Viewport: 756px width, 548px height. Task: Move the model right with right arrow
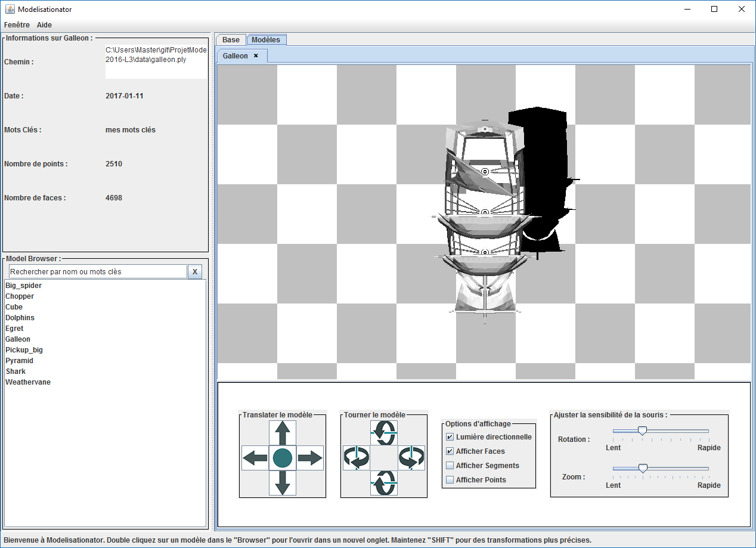(310, 458)
